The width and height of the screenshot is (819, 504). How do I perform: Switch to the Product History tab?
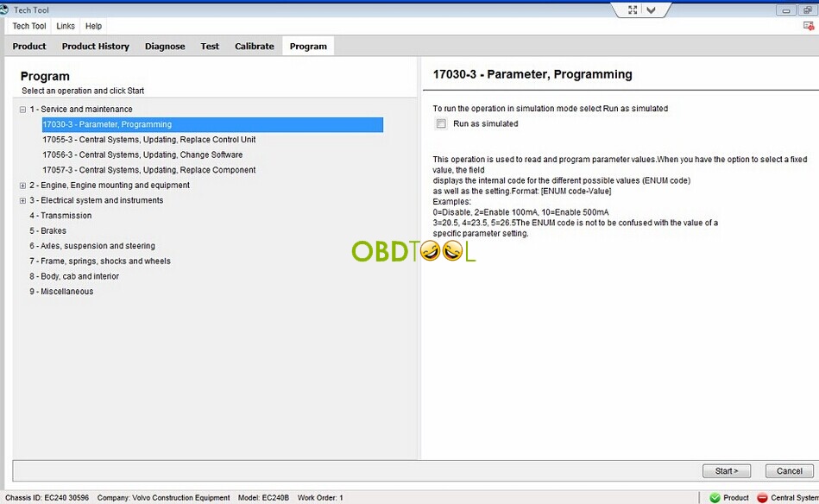tap(96, 46)
